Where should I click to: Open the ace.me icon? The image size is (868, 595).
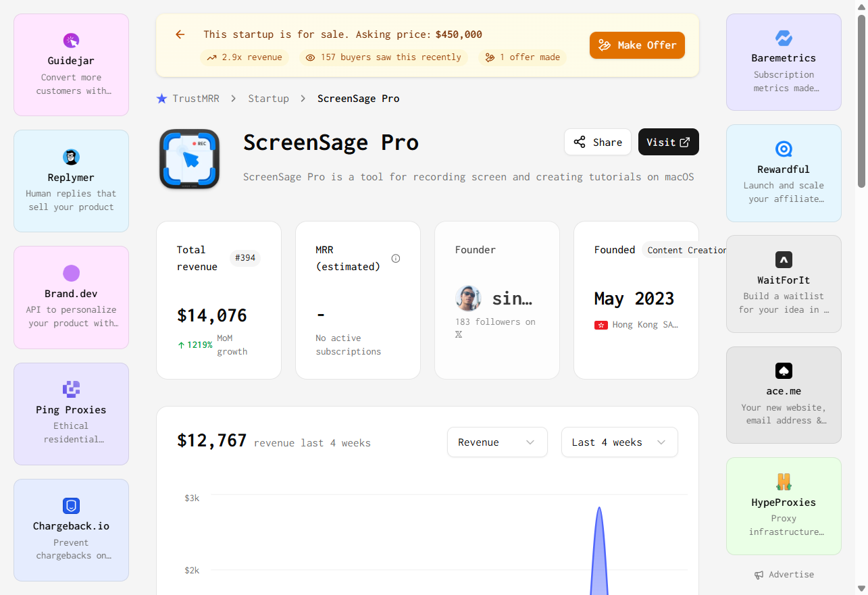(x=784, y=371)
